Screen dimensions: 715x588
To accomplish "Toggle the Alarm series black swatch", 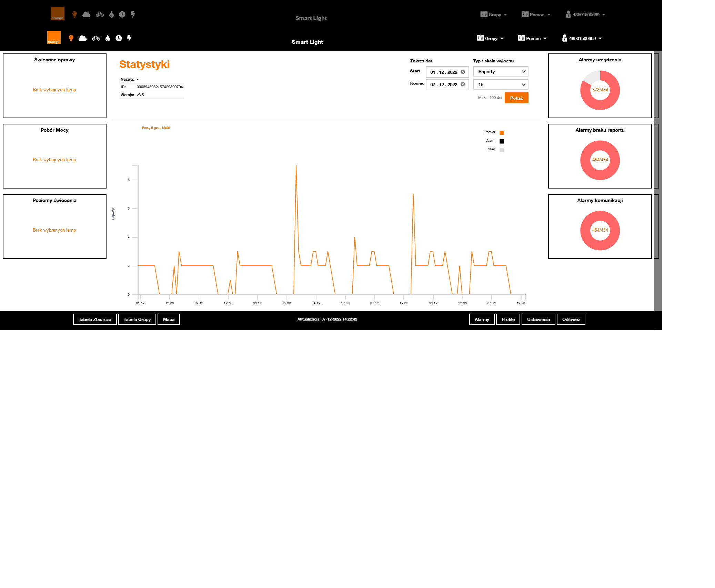I will [x=502, y=141].
